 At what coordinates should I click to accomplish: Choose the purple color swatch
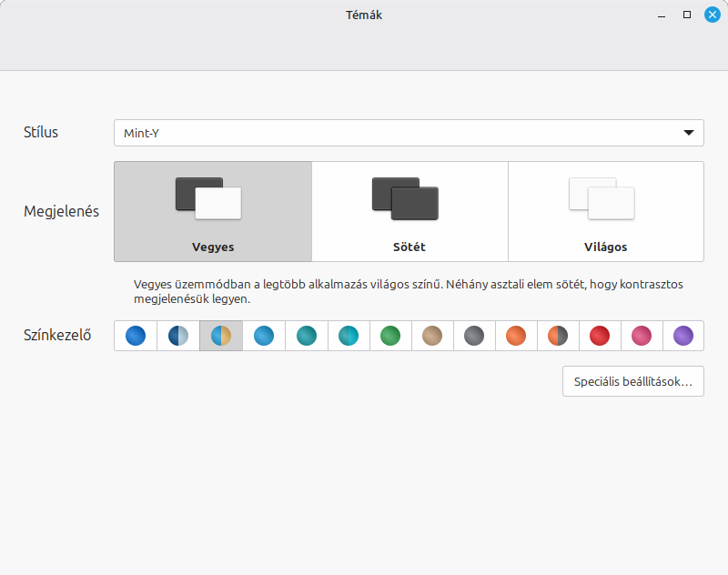[x=683, y=336]
